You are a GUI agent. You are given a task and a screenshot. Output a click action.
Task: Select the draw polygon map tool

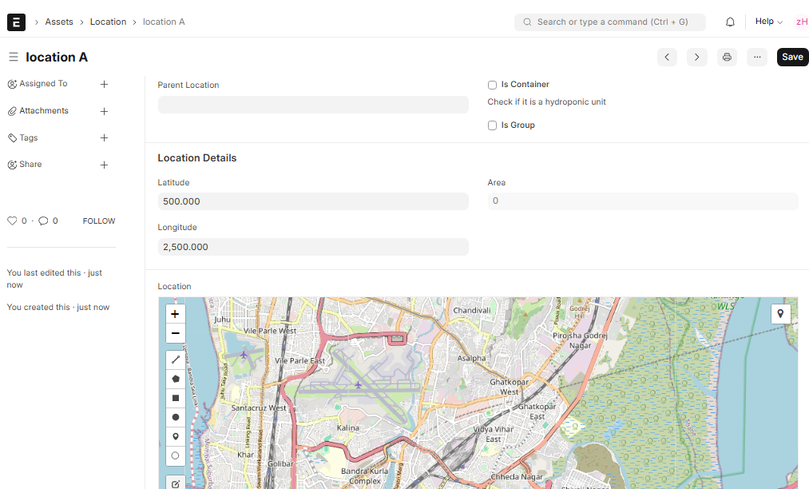point(175,379)
